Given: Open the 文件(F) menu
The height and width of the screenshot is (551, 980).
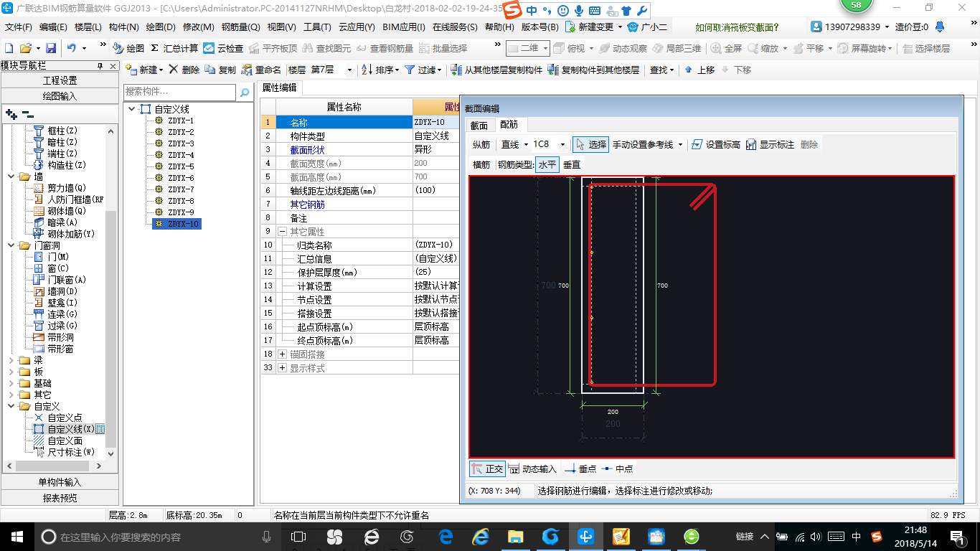Looking at the screenshot, I should coord(19,27).
